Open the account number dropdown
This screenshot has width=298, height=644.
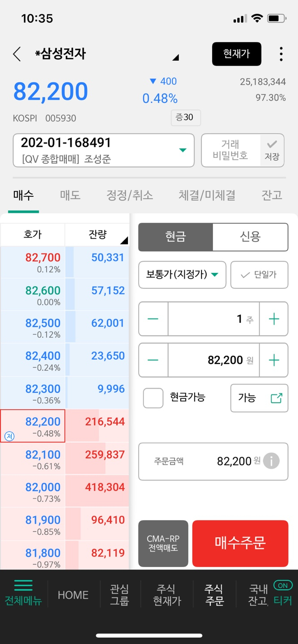183,150
